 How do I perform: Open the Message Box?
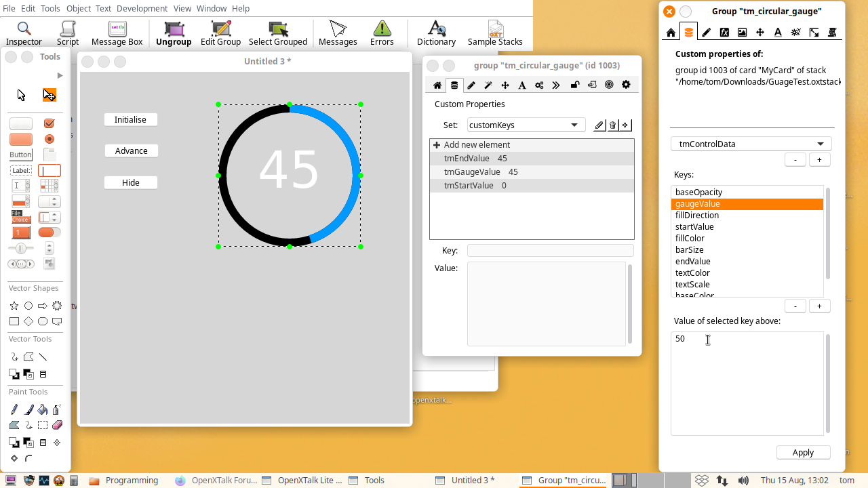tap(117, 33)
